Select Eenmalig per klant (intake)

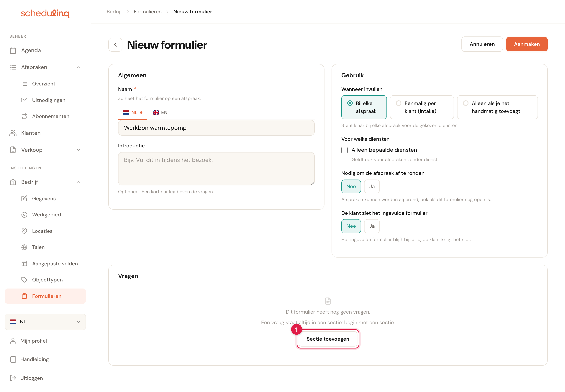422,107
